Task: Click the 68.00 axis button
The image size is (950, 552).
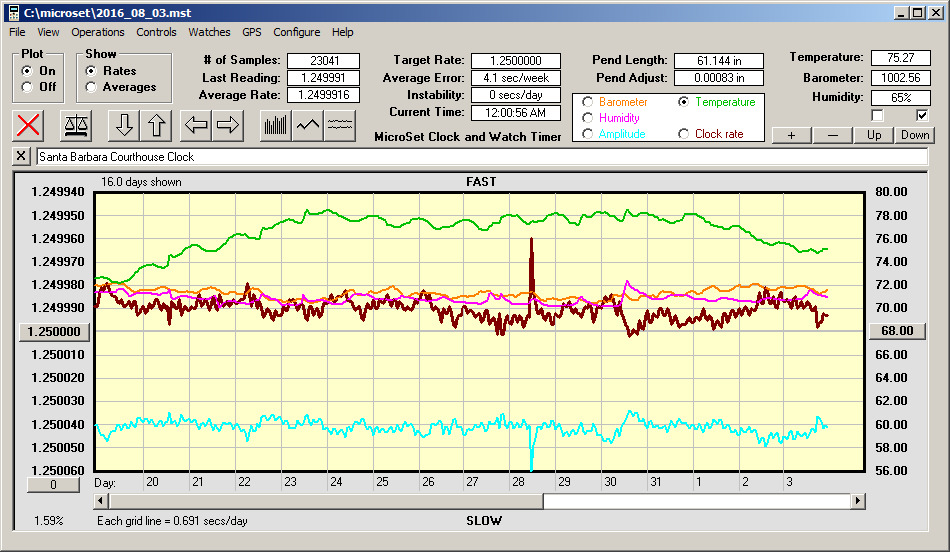Action: click(897, 331)
